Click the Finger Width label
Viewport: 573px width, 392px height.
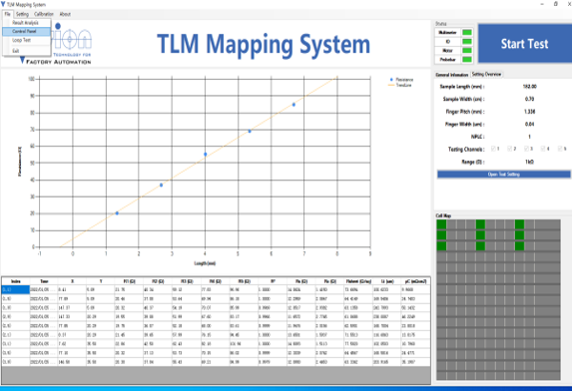point(464,124)
